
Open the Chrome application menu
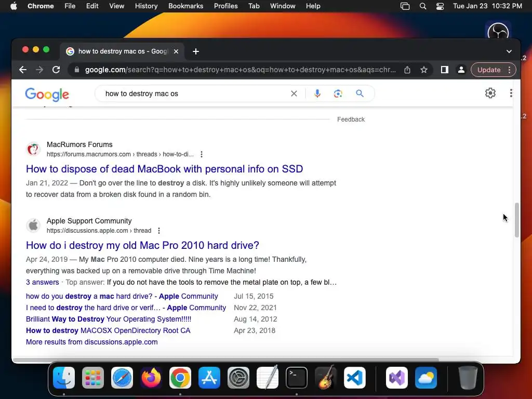click(x=41, y=6)
